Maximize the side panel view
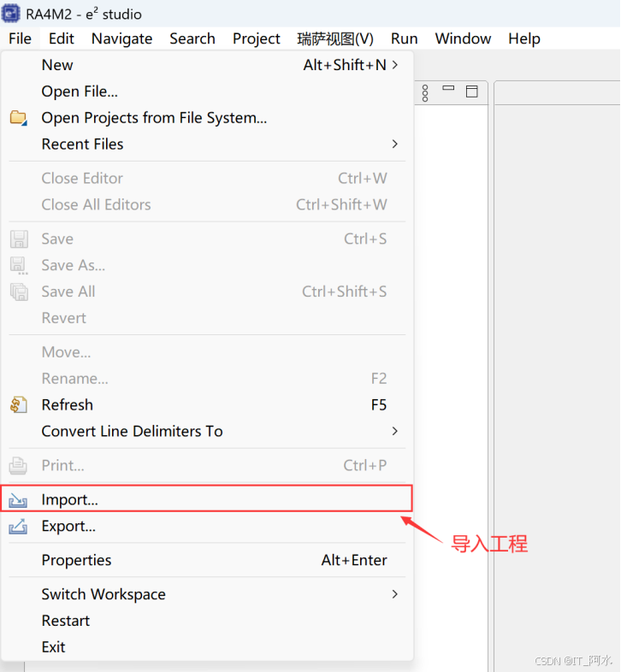 (x=472, y=91)
